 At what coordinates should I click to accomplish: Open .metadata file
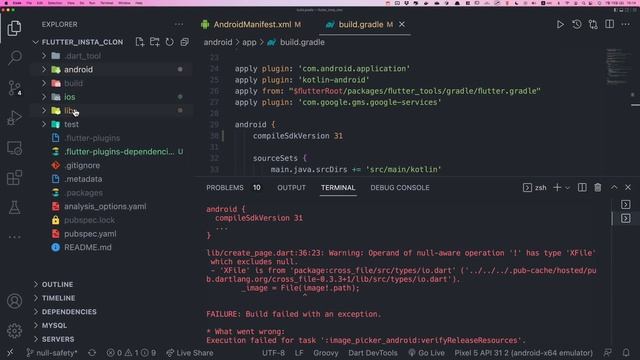(x=83, y=179)
